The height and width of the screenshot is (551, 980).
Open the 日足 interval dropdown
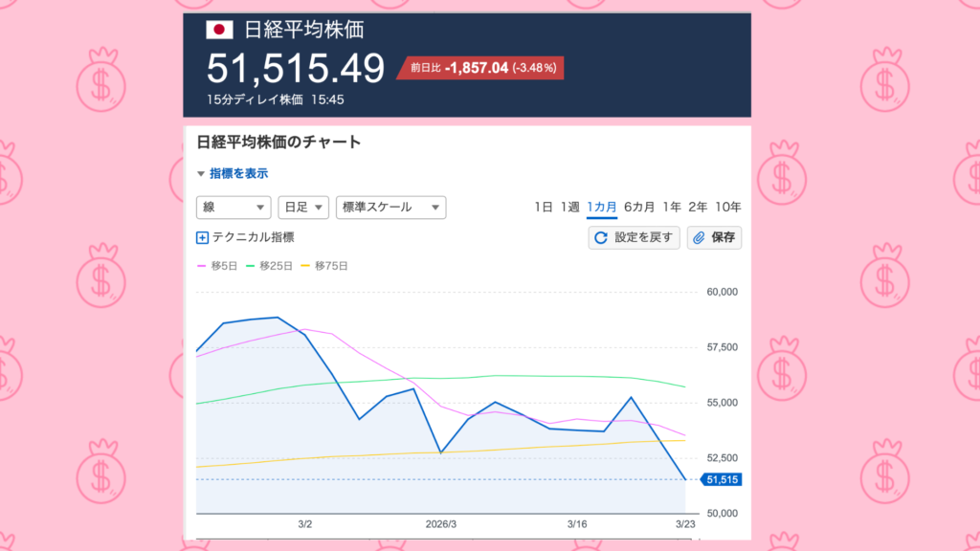coord(303,207)
